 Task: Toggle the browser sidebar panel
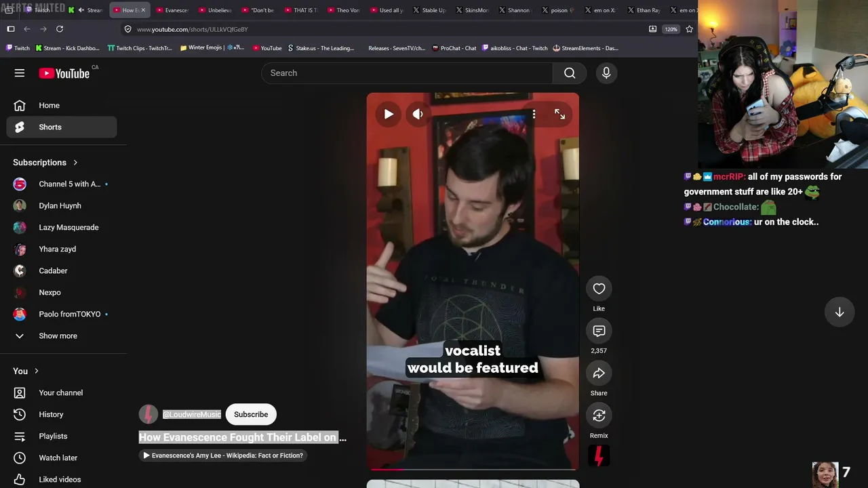tap(11, 29)
